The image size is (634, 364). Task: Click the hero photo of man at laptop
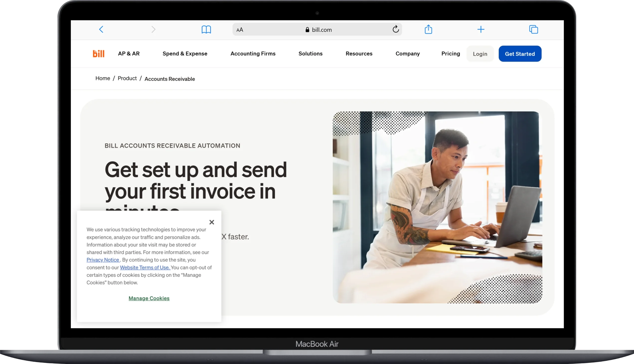pyautogui.click(x=437, y=207)
